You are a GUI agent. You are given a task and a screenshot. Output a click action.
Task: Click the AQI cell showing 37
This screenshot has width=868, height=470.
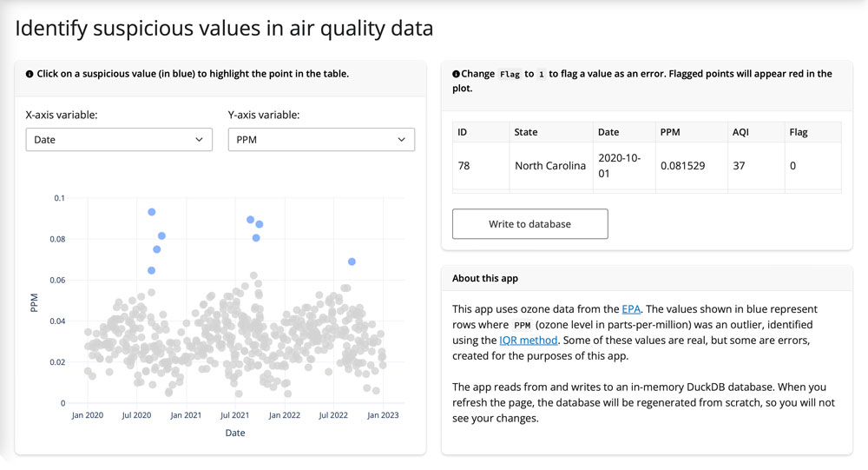pos(739,166)
